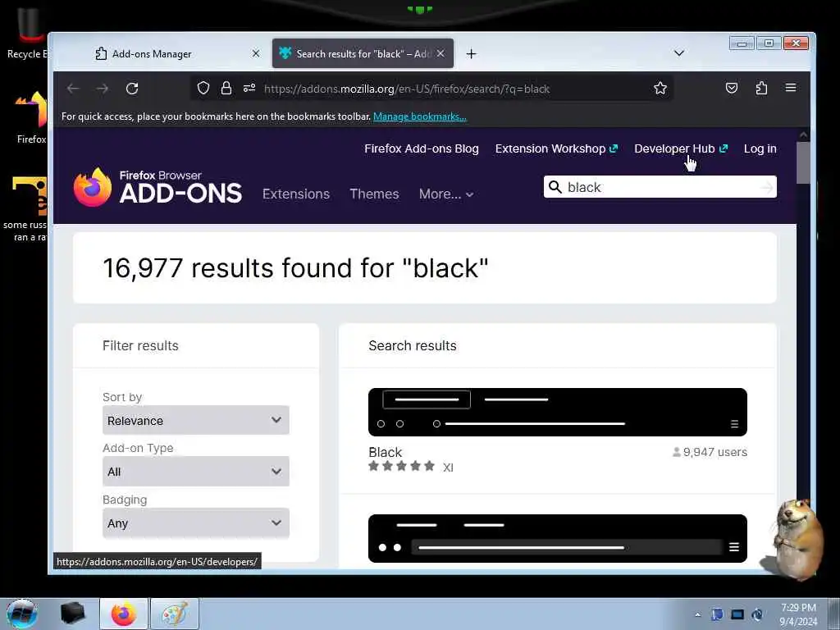840x630 pixels.
Task: Click the taskbar clock showing 7:29 PM
Action: coord(798,614)
